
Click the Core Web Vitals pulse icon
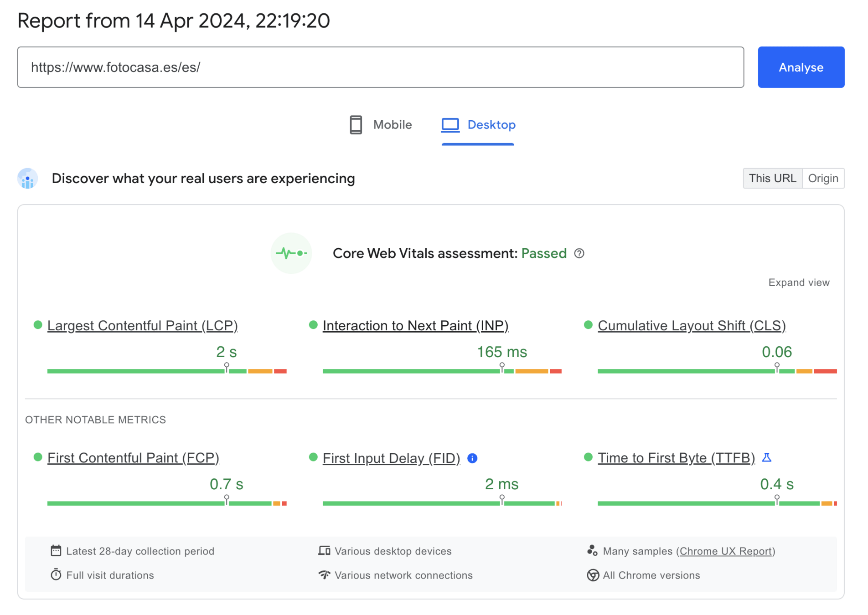(291, 253)
